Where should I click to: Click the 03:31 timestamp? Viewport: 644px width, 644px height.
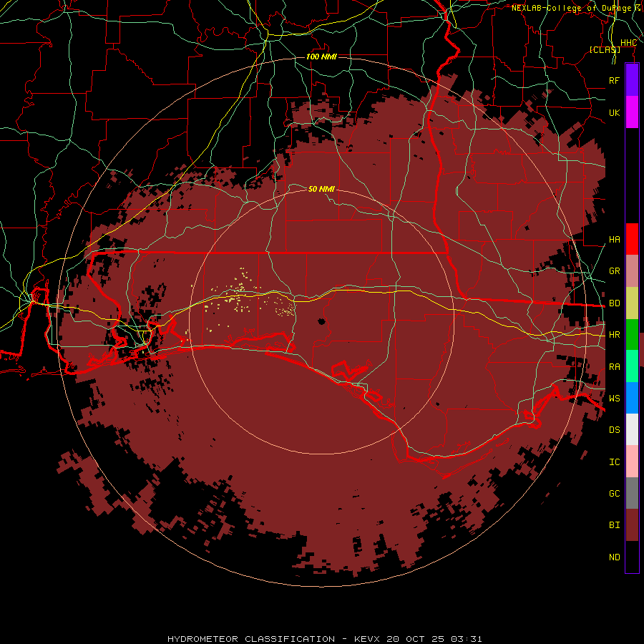click(x=466, y=639)
